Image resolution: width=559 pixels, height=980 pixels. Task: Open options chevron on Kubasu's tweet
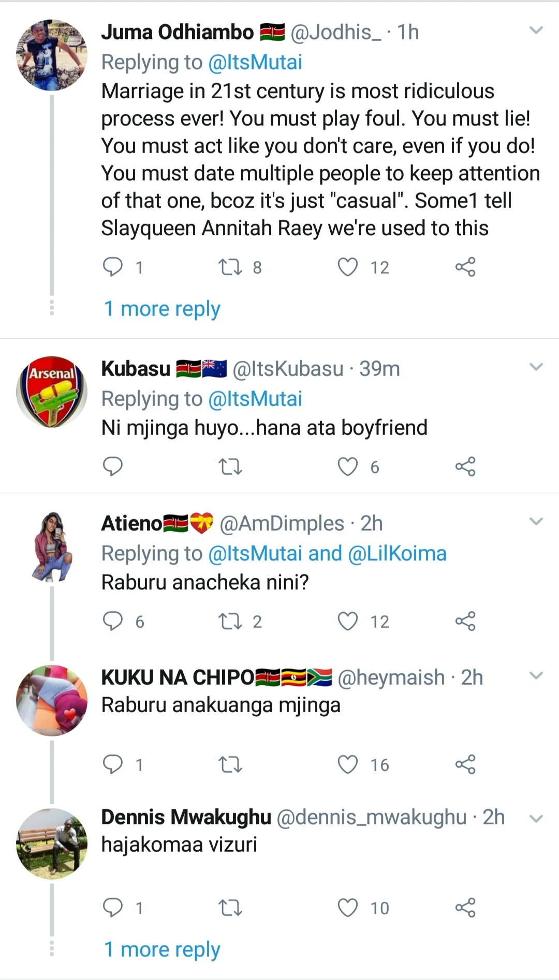(x=536, y=367)
